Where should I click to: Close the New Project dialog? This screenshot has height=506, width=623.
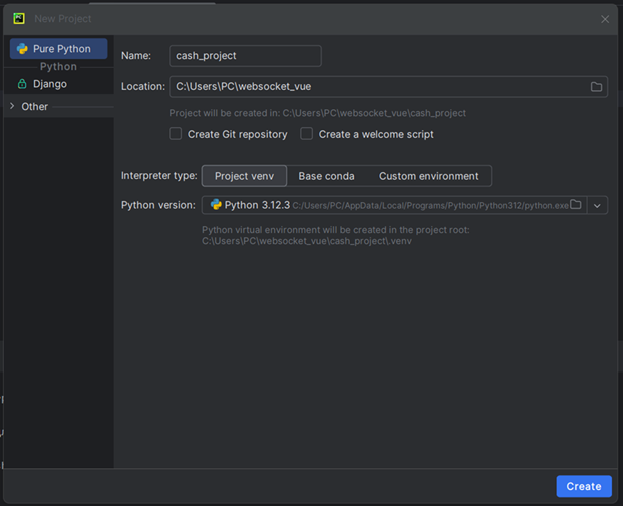coord(605,19)
